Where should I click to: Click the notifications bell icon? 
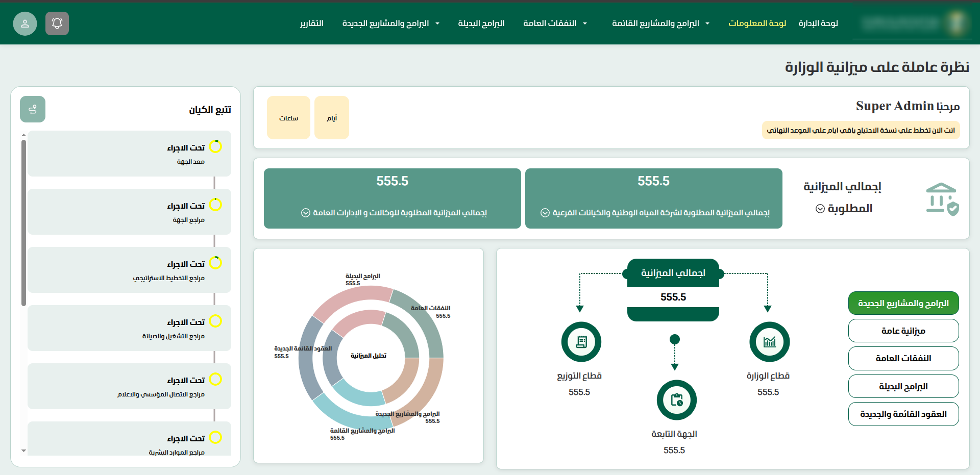pyautogui.click(x=57, y=23)
